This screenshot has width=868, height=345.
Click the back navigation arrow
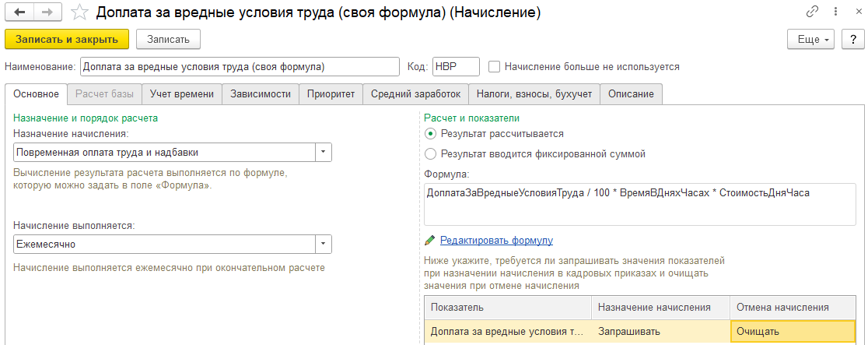(x=19, y=12)
